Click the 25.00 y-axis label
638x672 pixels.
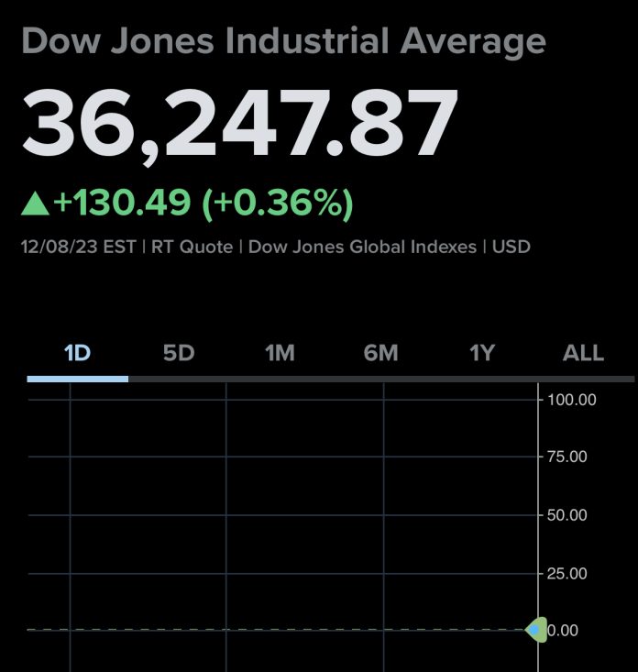pos(568,574)
